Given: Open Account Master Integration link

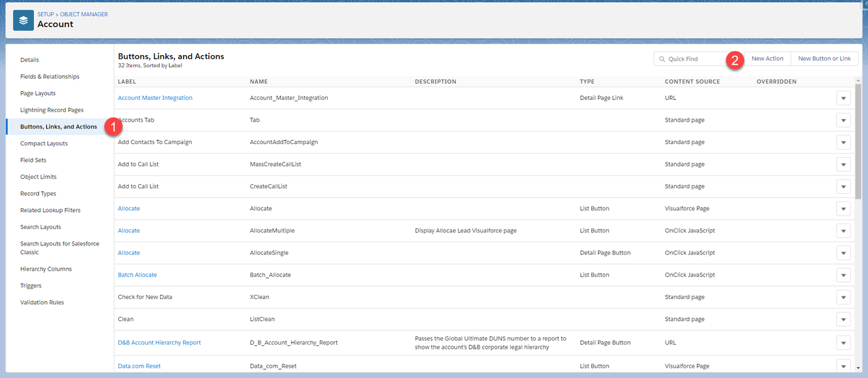Looking at the screenshot, I should 155,98.
